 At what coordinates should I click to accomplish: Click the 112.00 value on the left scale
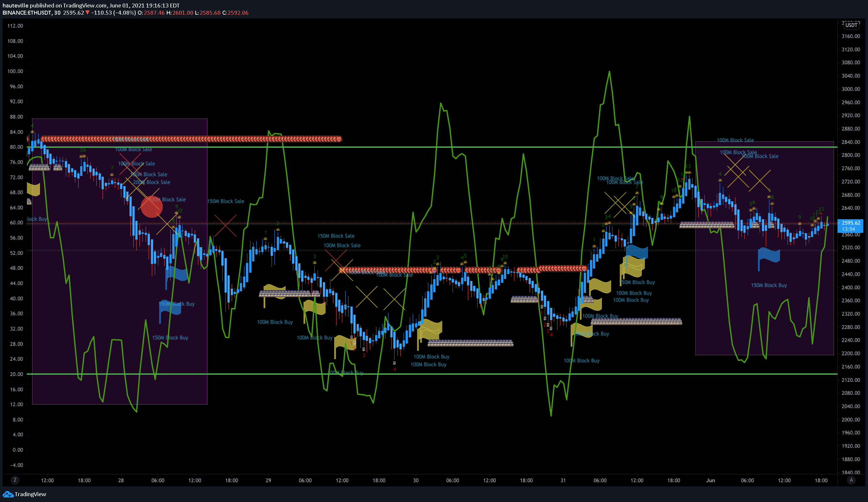15,26
